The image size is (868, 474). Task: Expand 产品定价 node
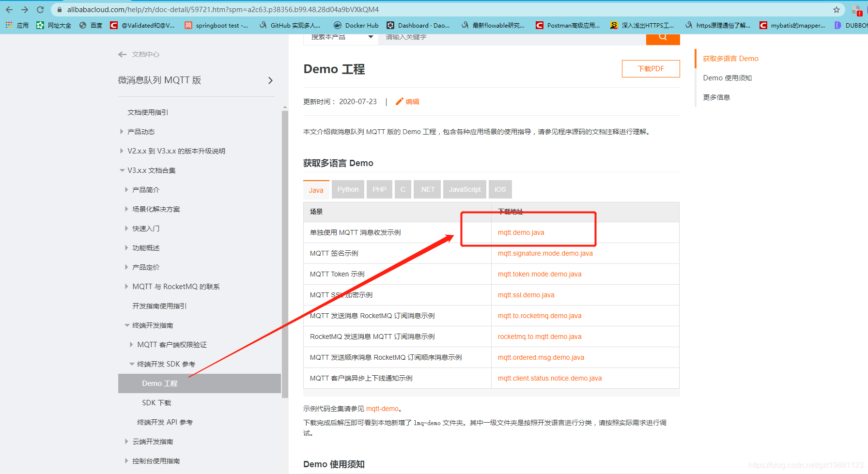tap(126, 267)
